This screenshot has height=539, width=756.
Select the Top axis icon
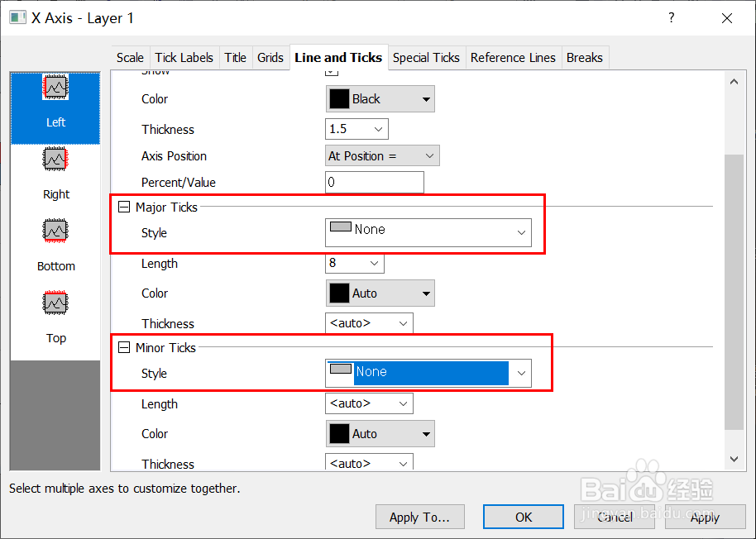click(55, 303)
